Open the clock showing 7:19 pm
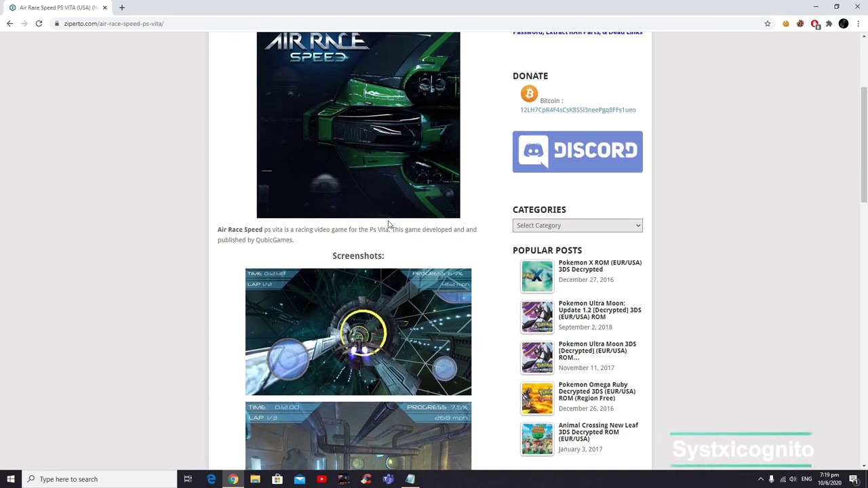 tap(830, 479)
